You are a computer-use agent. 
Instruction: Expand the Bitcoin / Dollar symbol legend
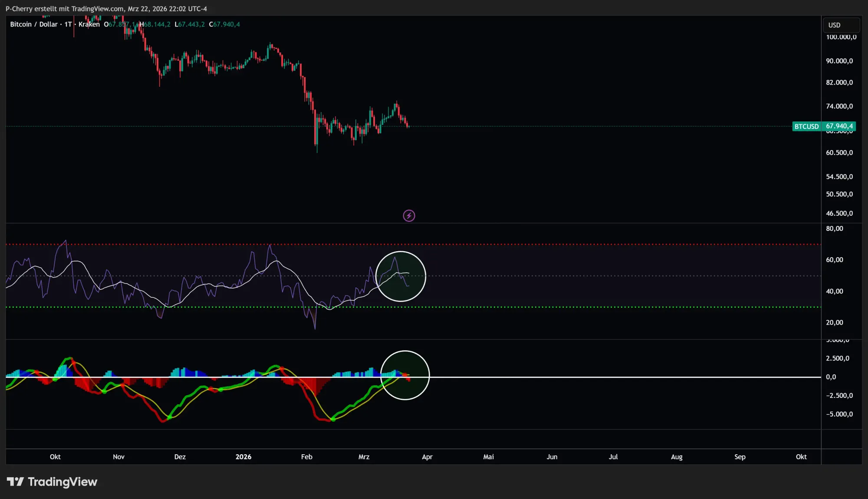(34, 24)
